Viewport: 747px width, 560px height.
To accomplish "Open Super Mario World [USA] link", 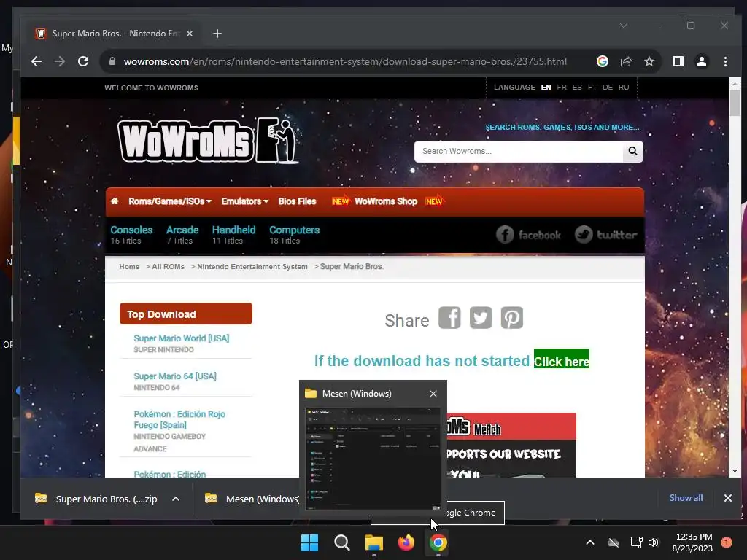I will [x=181, y=338].
